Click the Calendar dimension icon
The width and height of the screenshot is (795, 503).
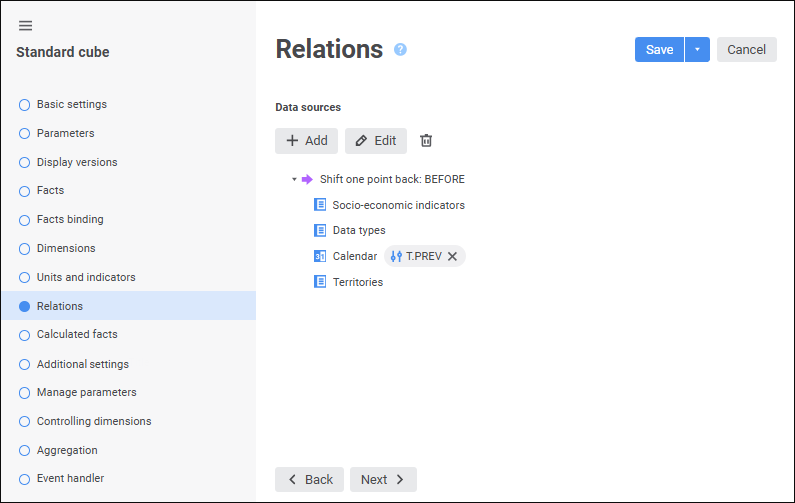point(320,256)
